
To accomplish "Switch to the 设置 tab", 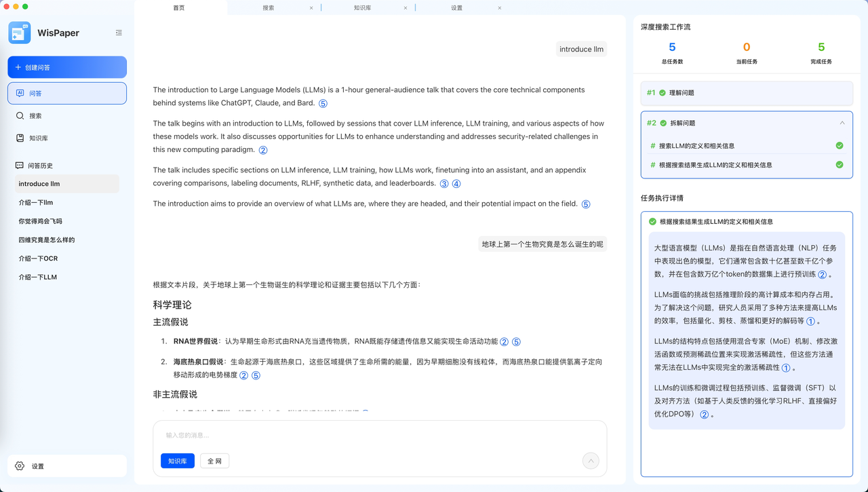I will (x=456, y=7).
